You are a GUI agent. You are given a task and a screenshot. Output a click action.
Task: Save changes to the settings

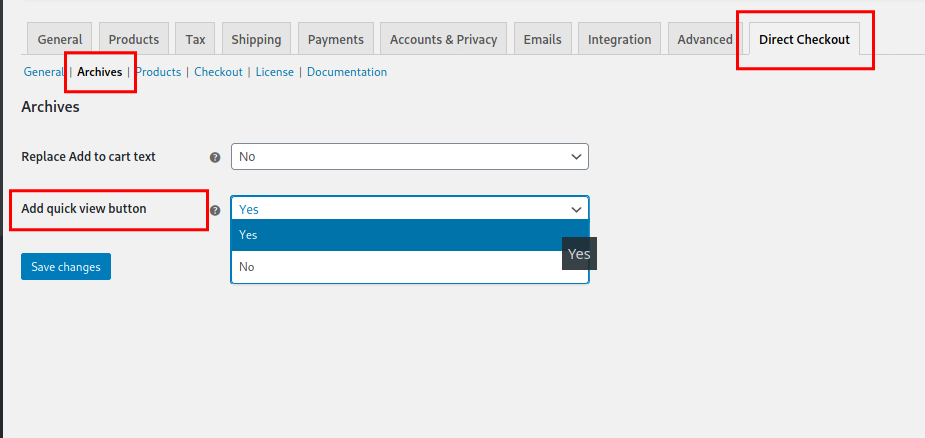click(66, 267)
